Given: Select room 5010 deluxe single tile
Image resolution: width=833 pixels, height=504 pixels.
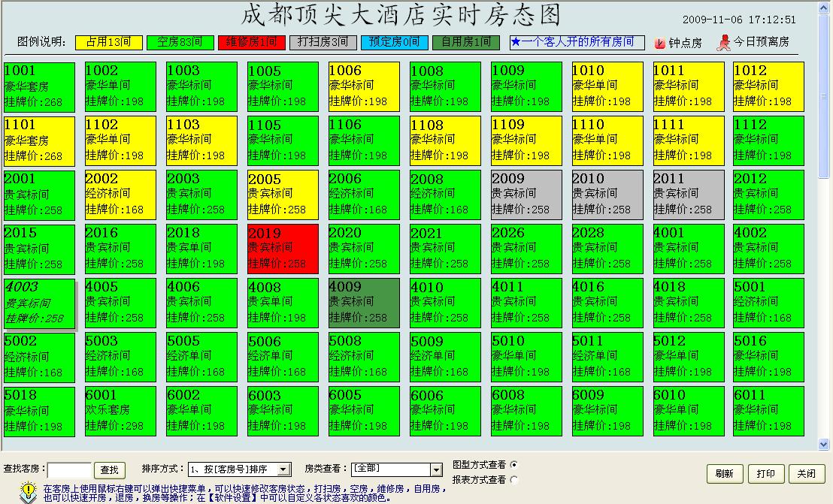Looking at the screenshot, I should [x=526, y=357].
